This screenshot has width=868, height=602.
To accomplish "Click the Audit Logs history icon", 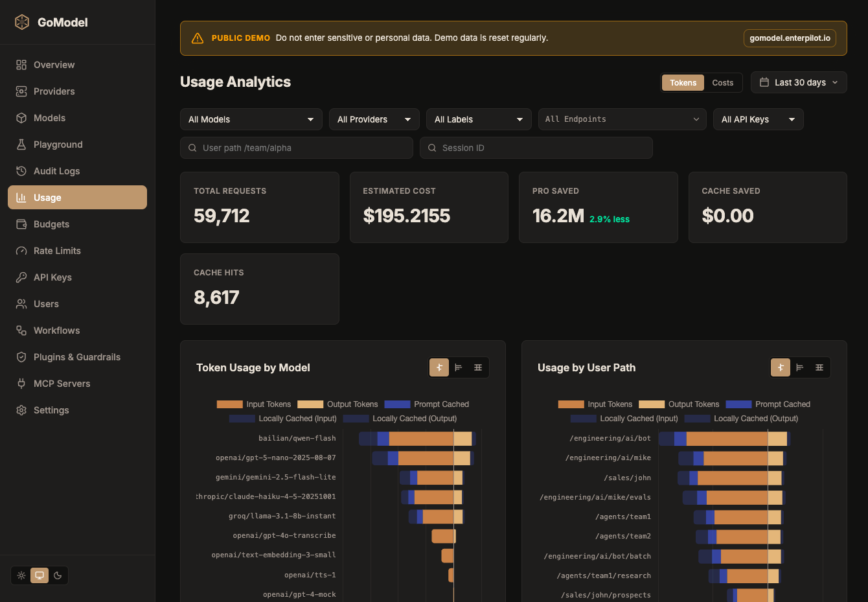I will (x=21, y=171).
